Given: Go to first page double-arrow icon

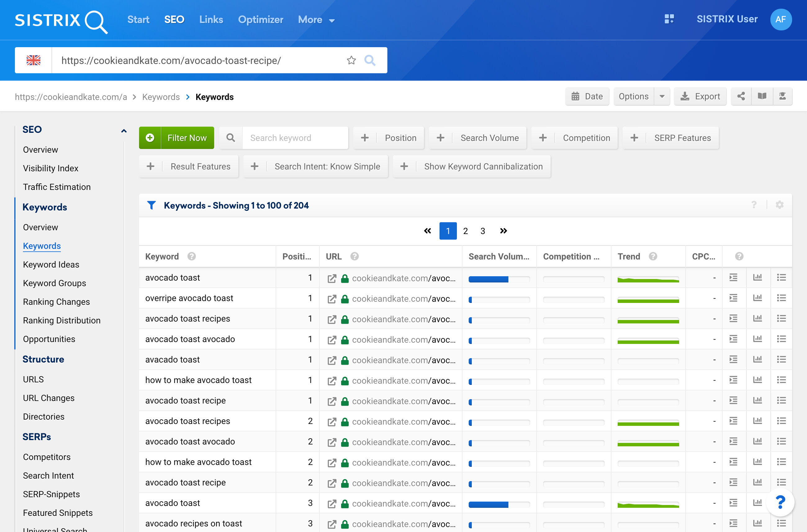Looking at the screenshot, I should click(427, 231).
